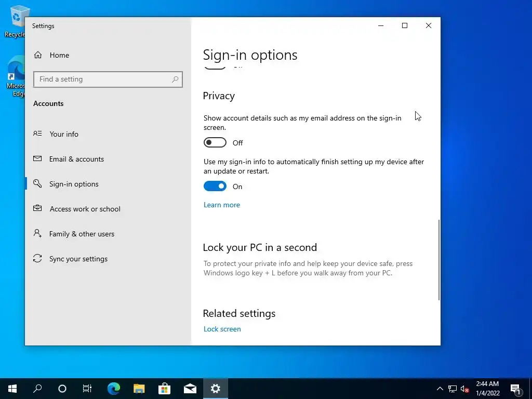532x399 pixels.
Task: Click the Sign-in options page heading
Action: 250,55
